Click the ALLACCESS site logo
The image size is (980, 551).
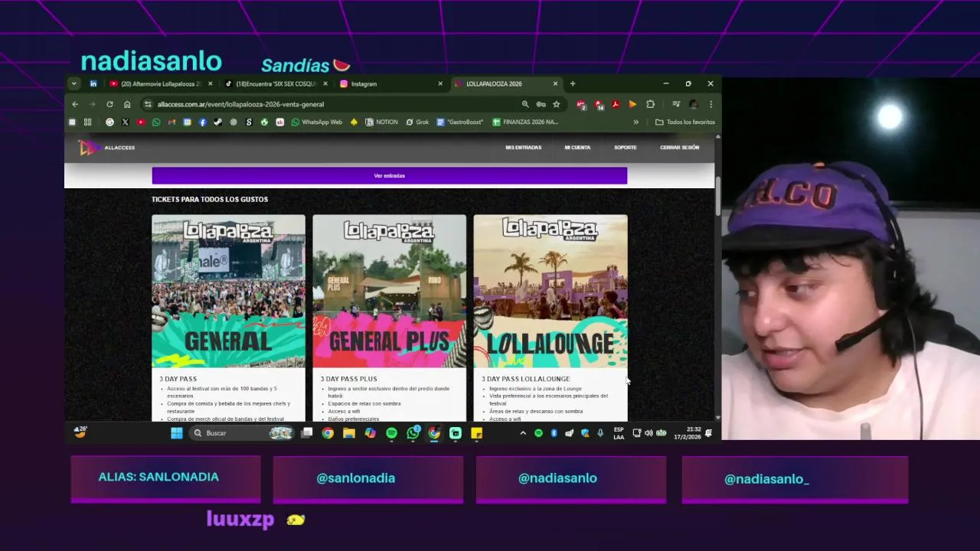pyautogui.click(x=107, y=148)
